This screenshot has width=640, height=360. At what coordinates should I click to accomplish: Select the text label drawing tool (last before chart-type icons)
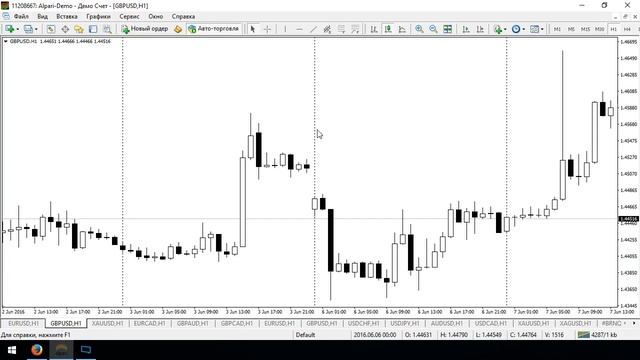click(x=355, y=29)
